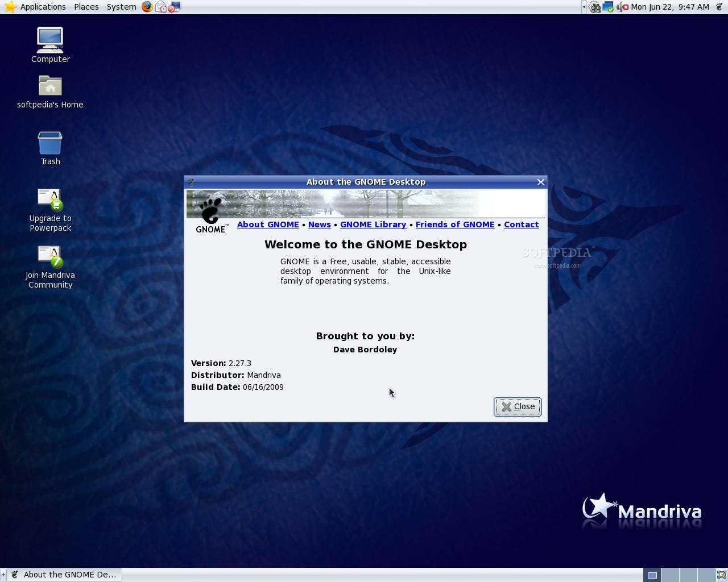Click the GNOME foot icon in the top-right panel

719,7
